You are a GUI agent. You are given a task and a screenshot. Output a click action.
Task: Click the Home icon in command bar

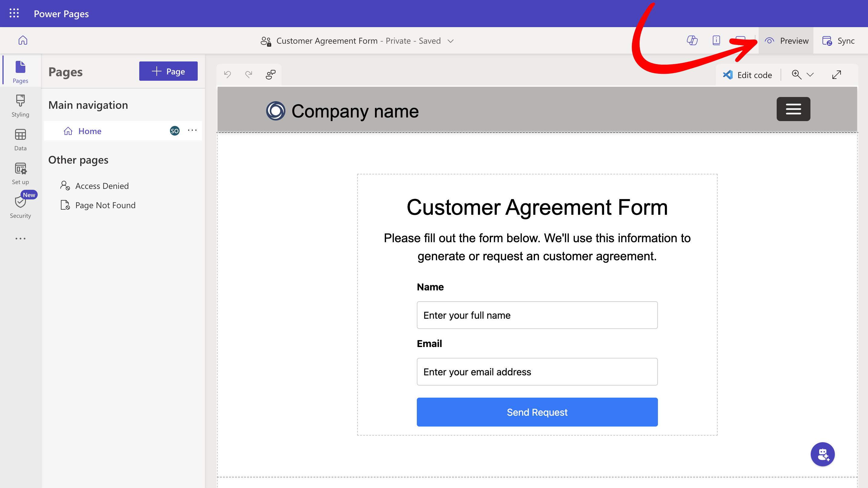pos(23,40)
